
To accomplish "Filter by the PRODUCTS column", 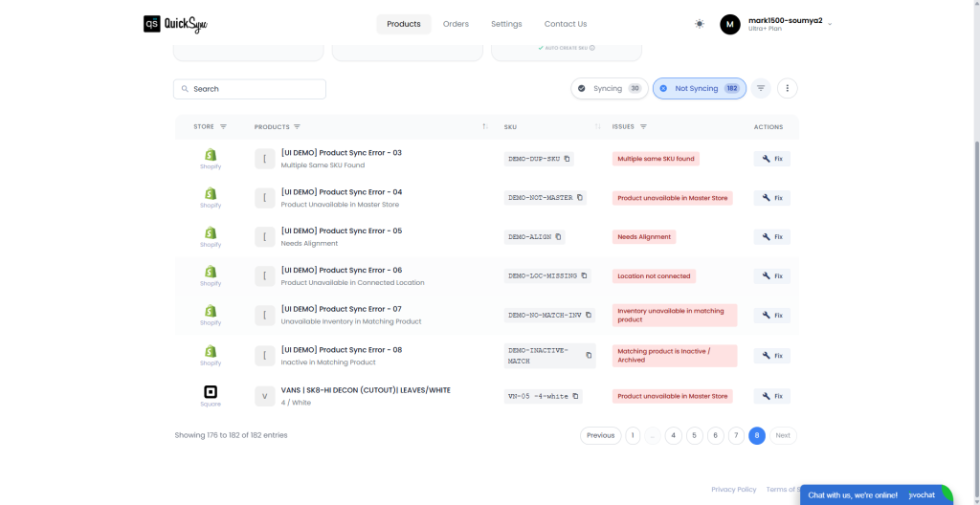I will (297, 127).
